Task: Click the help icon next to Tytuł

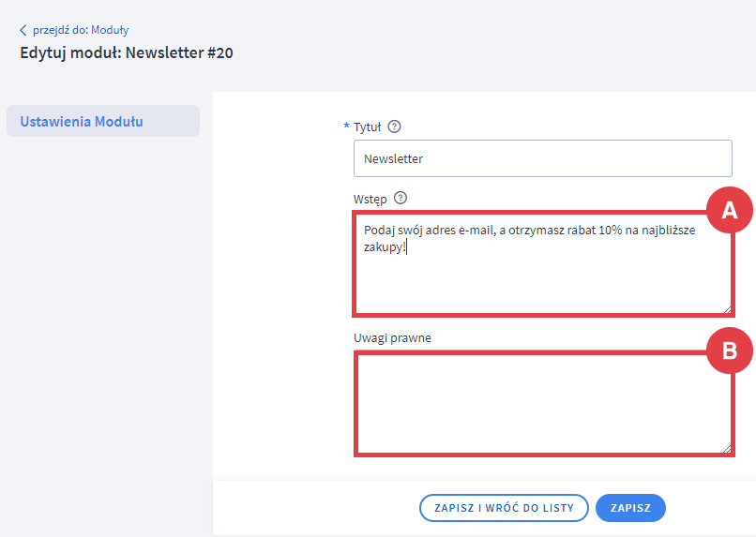Action: 394,127
